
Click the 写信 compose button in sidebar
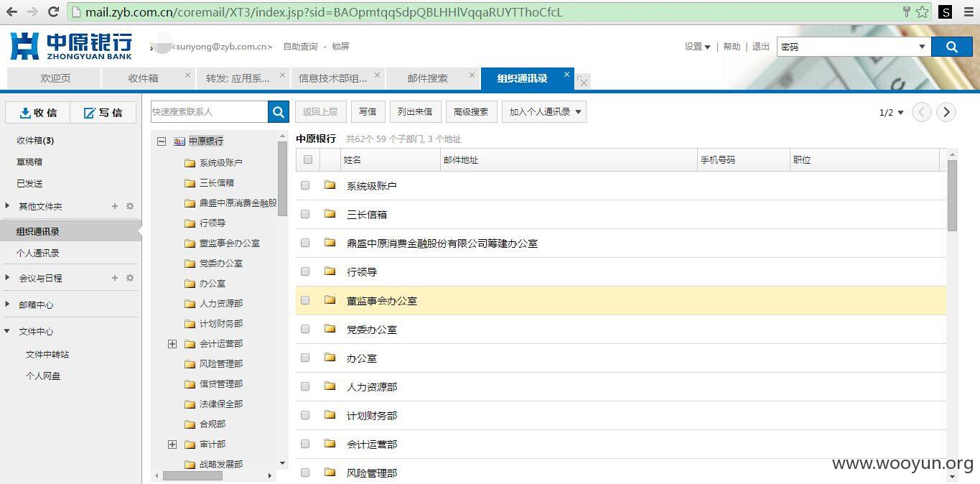103,113
